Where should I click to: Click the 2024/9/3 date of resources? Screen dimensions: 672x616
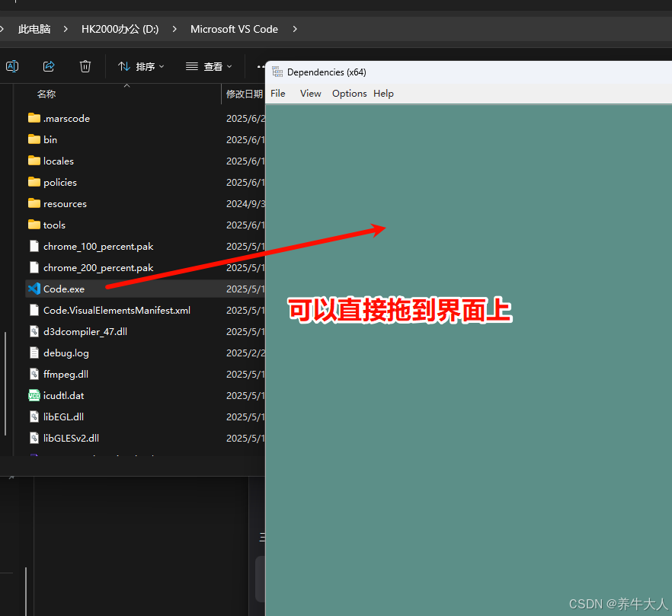point(245,204)
